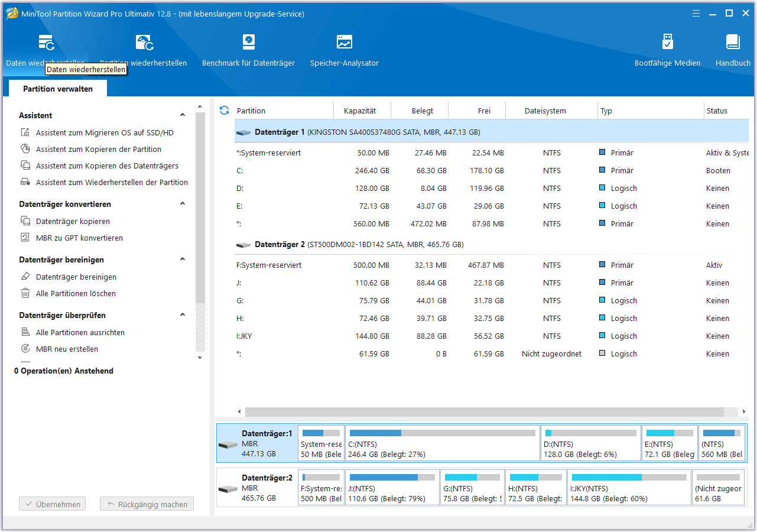Collapse Datenträger bereinigen section
Screen dimensions: 757x532
[183, 259]
